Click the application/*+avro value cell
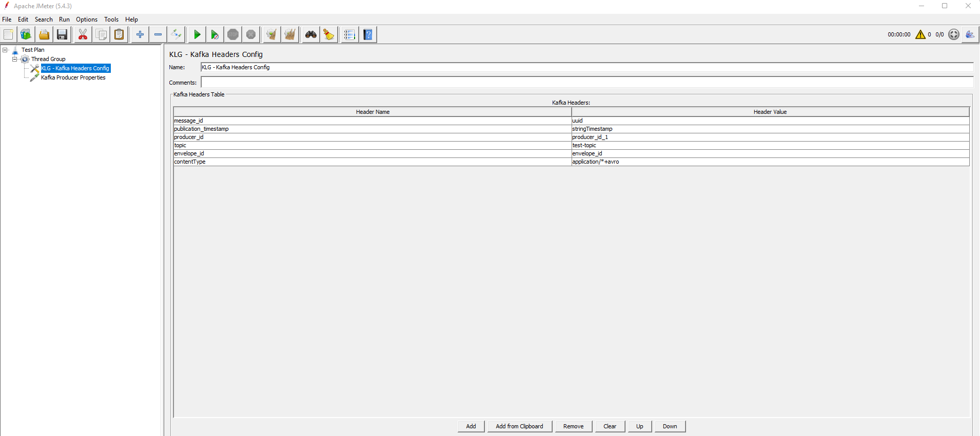The width and height of the screenshot is (980, 436). click(771, 162)
